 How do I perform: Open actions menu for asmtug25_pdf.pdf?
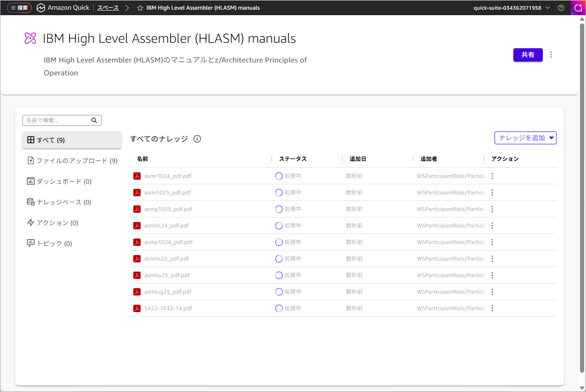click(492, 292)
